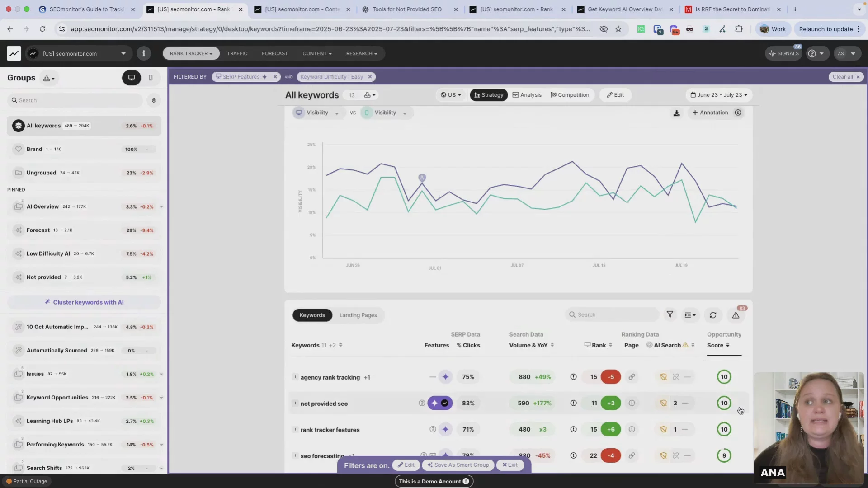Select the AI Overview pinned group
The image size is (868, 488).
pyautogui.click(x=84, y=206)
